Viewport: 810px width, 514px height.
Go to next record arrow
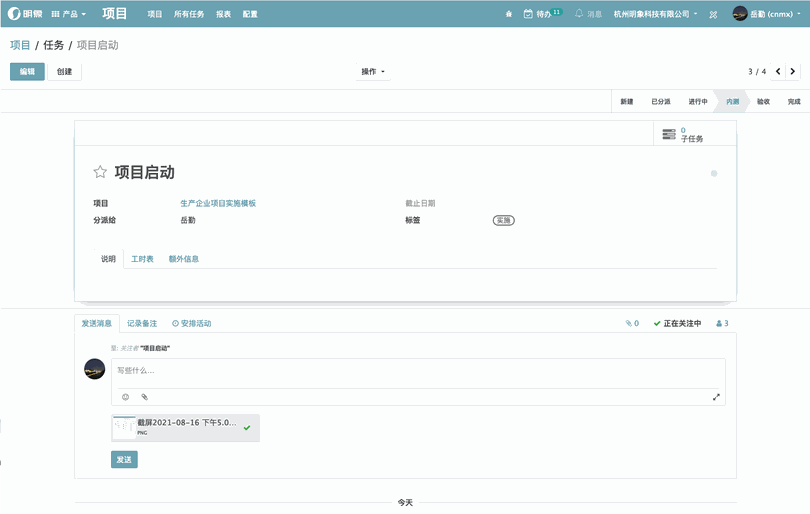click(792, 72)
